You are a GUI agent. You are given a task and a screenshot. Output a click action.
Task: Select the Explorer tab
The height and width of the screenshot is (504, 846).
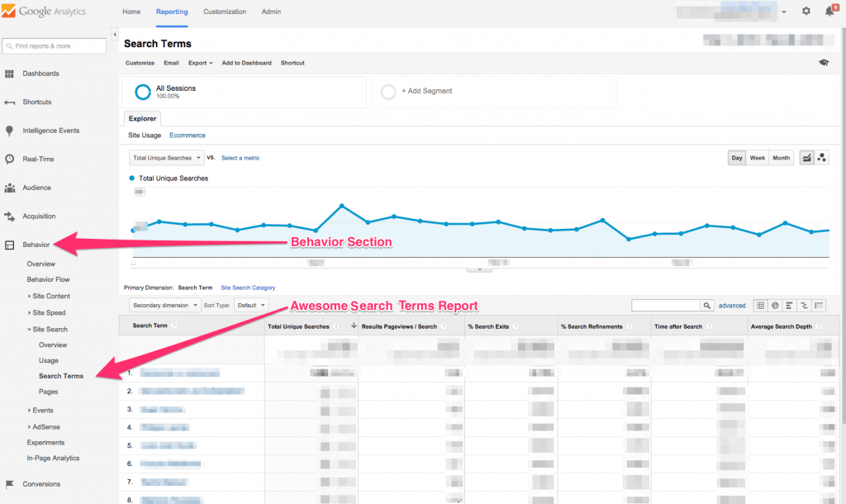click(142, 119)
